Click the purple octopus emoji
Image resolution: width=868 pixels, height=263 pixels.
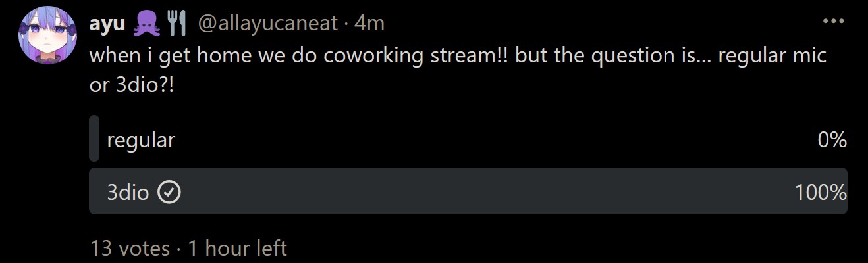(x=146, y=24)
